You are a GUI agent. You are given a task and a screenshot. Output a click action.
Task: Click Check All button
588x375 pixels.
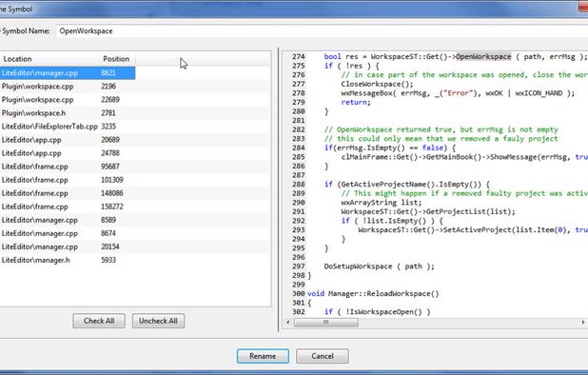[x=99, y=321]
